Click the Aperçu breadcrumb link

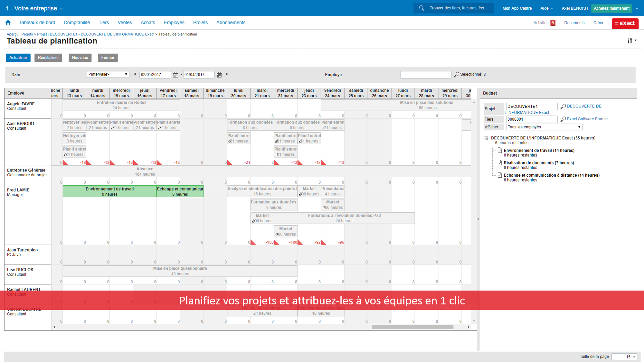13,34
